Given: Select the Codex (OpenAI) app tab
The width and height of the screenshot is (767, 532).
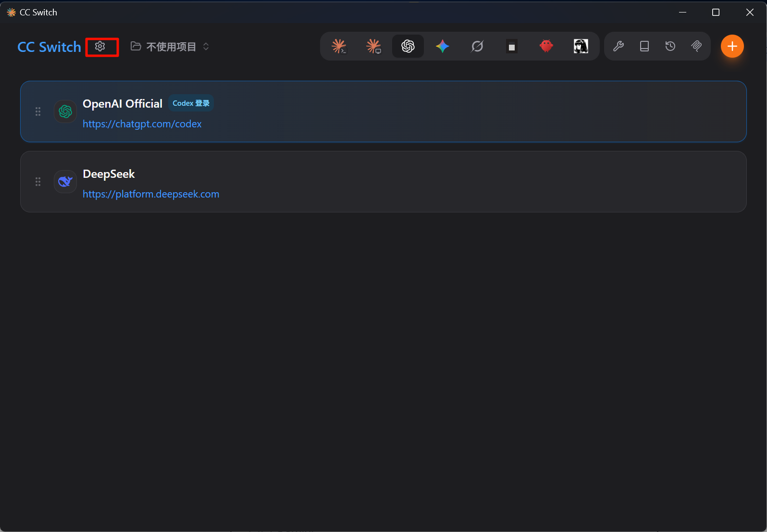Looking at the screenshot, I should click(408, 46).
